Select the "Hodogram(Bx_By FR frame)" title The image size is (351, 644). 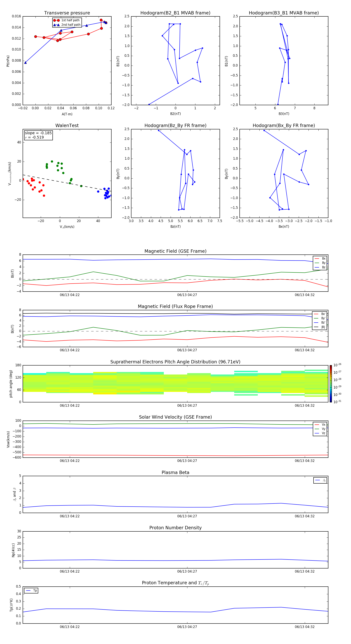284,125
